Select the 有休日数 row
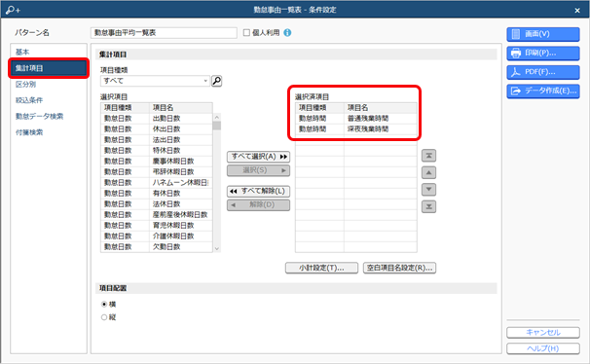The image size is (590, 364). point(157,194)
